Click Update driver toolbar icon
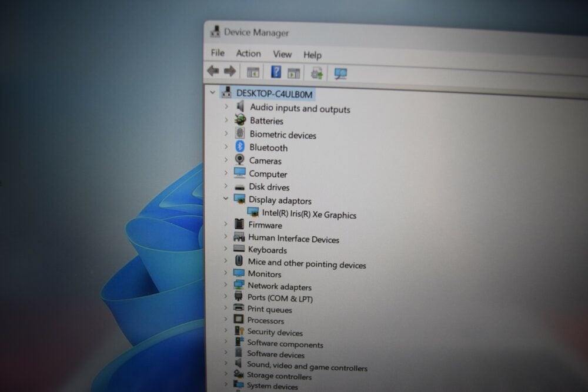588x392 pixels. click(x=317, y=73)
